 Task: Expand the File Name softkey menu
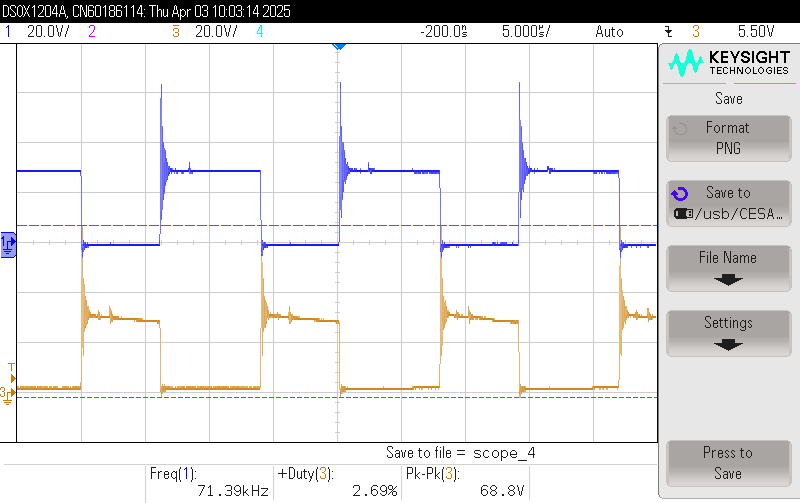(x=727, y=268)
